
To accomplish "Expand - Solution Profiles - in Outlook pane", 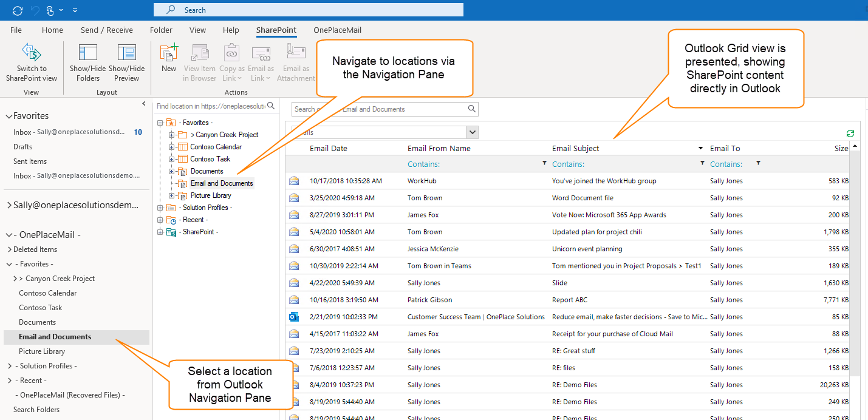I will 9,366.
